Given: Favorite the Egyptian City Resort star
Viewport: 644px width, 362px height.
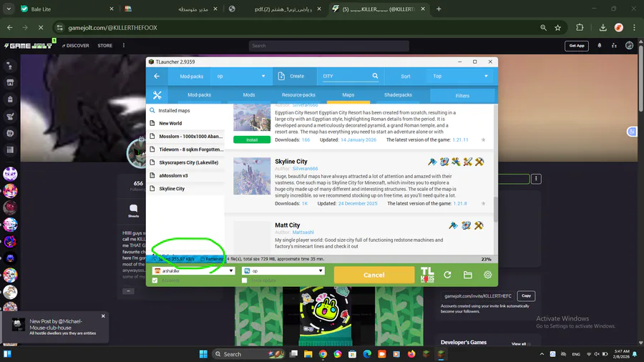Looking at the screenshot, I should (x=483, y=140).
